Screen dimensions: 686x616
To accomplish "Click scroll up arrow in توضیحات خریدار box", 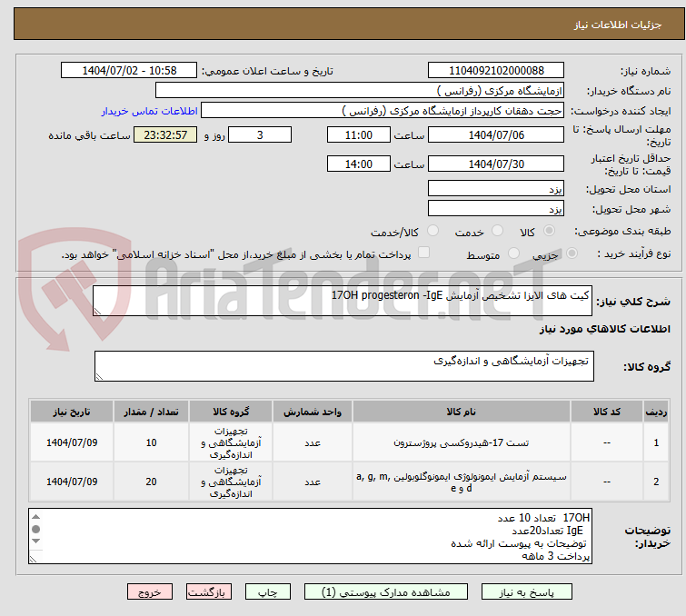I will pos(35,517).
